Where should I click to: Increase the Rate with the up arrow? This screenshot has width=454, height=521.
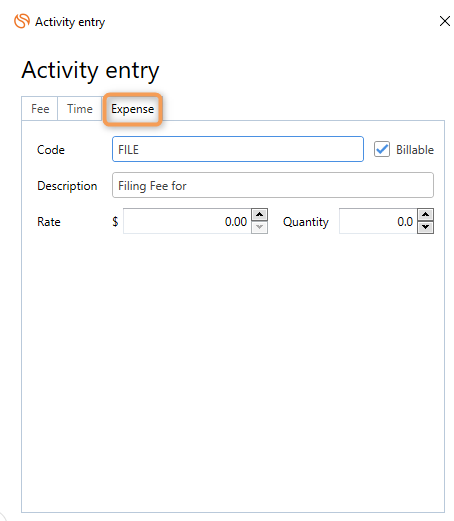tap(259, 215)
